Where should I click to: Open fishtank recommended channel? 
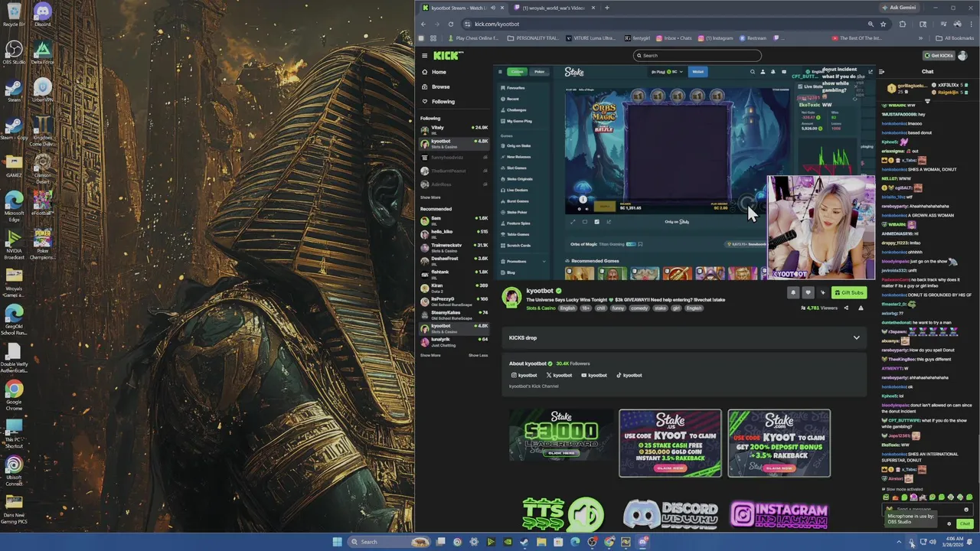[x=454, y=273]
